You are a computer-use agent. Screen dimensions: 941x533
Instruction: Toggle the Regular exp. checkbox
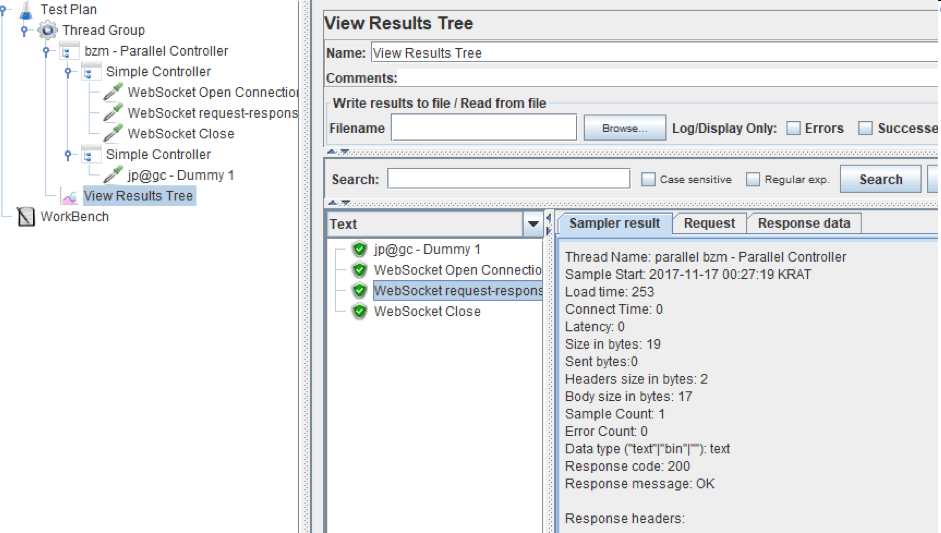point(753,179)
